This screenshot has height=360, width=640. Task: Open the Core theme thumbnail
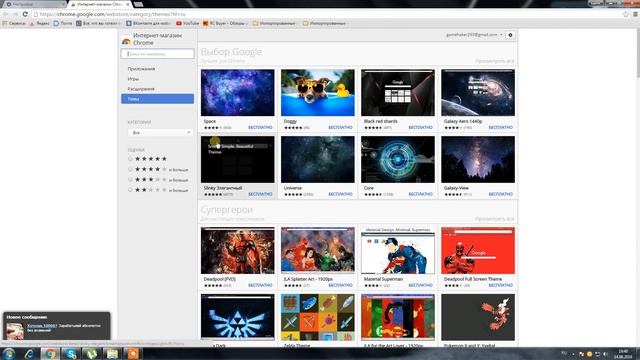pos(398,160)
